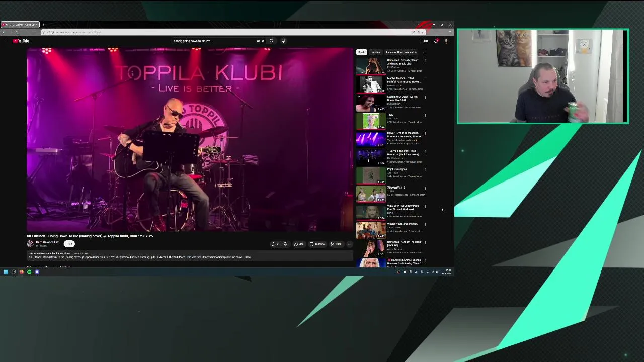Open the YouTube hamburger guide menu
Image resolution: width=644 pixels, height=362 pixels.
tap(6, 41)
